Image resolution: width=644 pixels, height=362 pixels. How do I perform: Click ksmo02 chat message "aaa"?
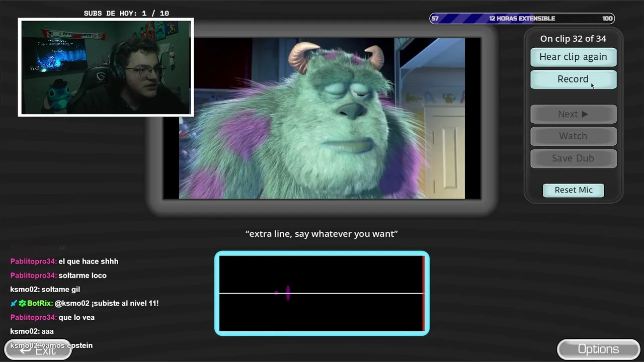48,331
